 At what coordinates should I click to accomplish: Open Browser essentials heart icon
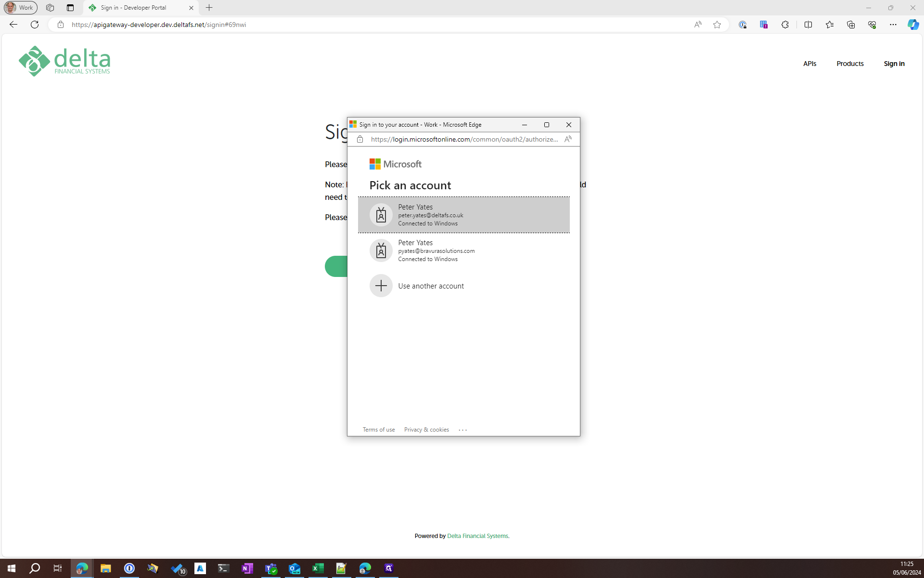pyautogui.click(x=872, y=25)
